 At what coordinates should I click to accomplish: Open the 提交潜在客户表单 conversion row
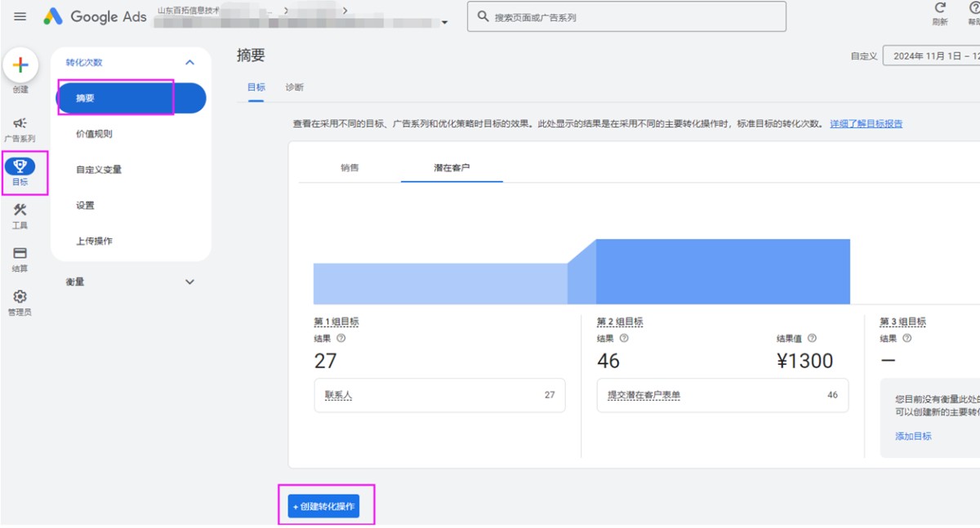(723, 395)
